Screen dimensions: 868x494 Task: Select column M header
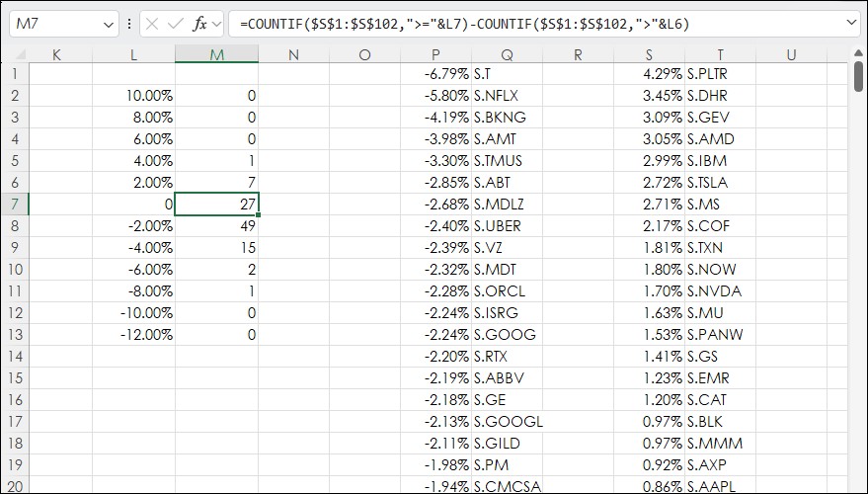point(217,54)
